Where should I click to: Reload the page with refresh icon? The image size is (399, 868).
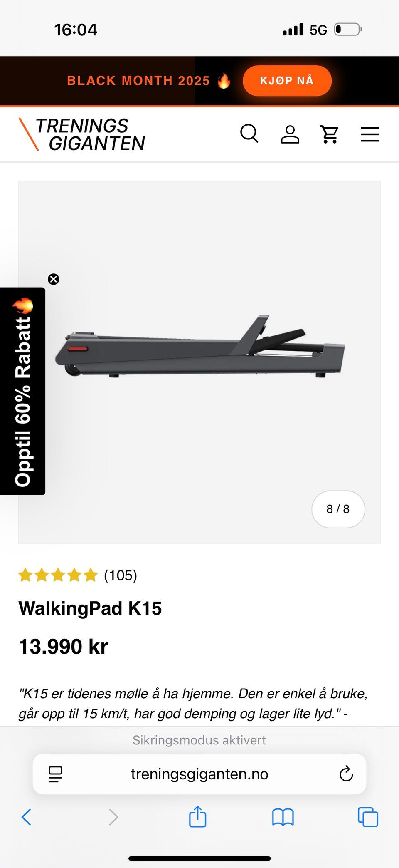coord(346,774)
